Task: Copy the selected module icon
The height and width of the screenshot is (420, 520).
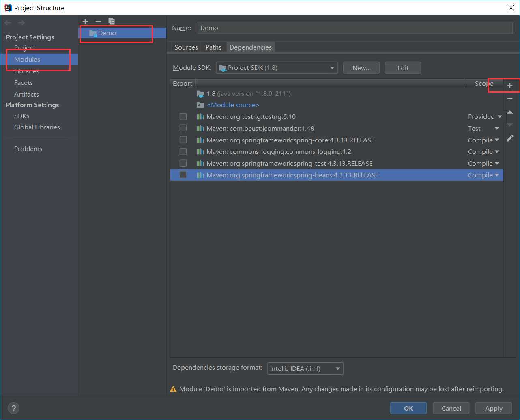Action: click(x=112, y=21)
